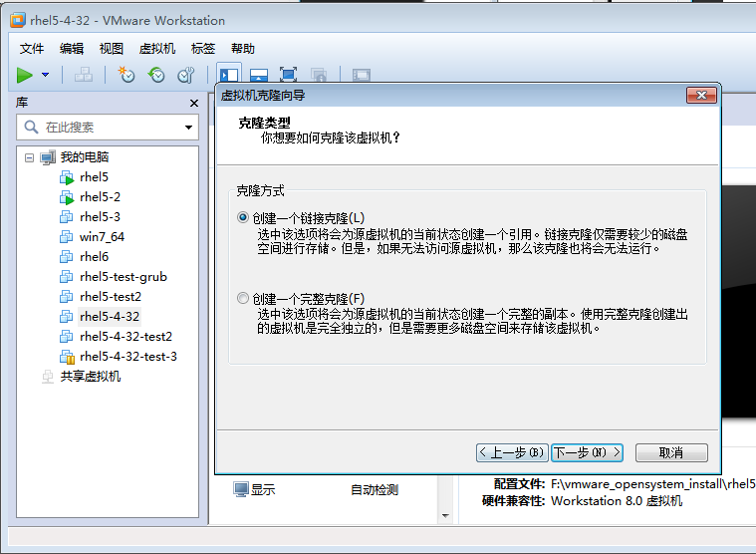The width and height of the screenshot is (756, 554).
Task: Open the library search dropdown arrow
Action: click(x=188, y=128)
